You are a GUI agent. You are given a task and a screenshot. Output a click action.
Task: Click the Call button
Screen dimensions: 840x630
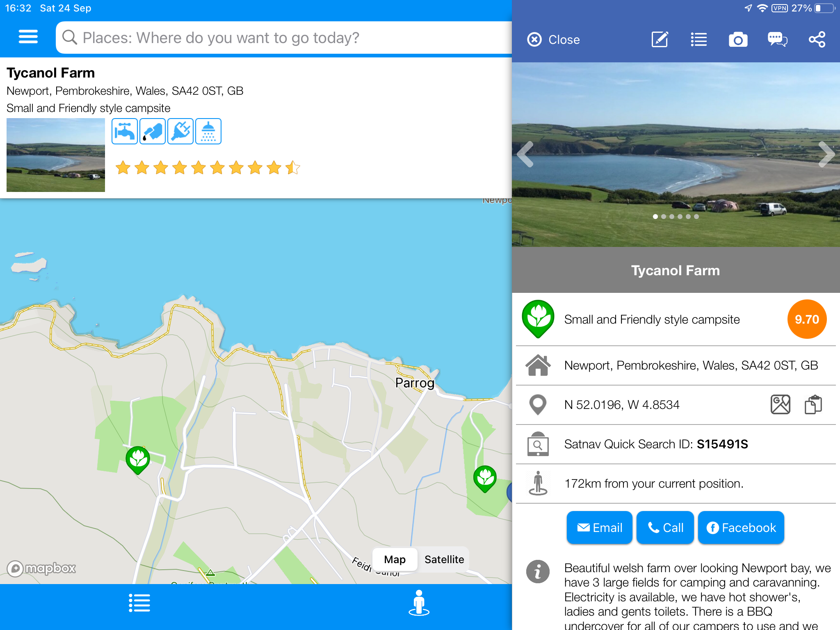point(665,527)
